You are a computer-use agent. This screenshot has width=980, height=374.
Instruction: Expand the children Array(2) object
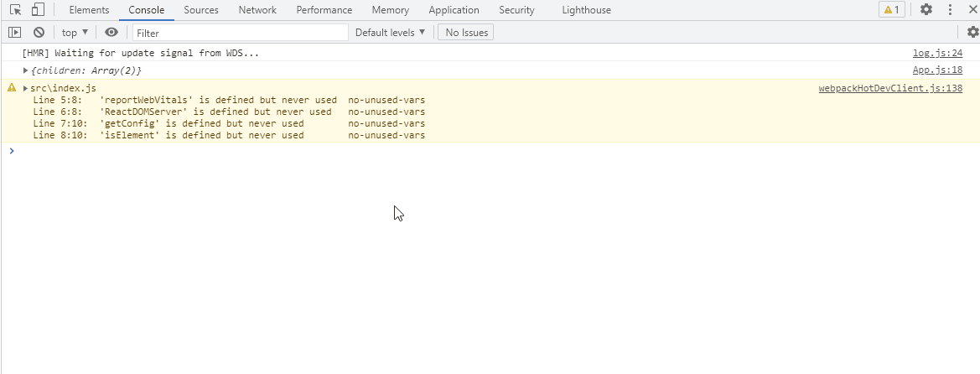[26, 70]
